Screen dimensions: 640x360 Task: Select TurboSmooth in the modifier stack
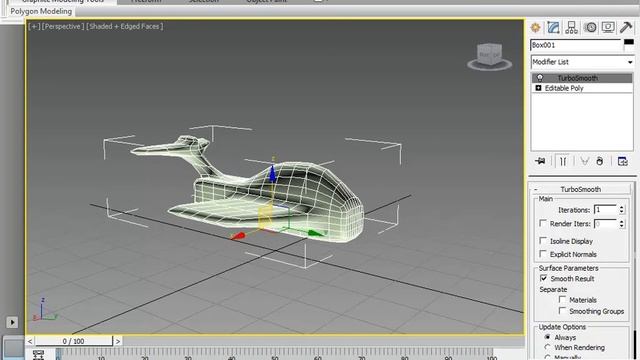[582, 78]
